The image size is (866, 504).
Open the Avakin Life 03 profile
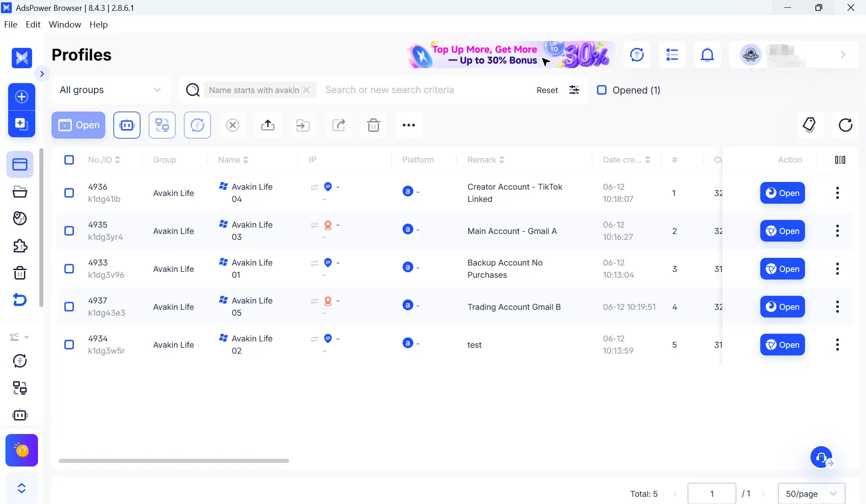(x=782, y=231)
